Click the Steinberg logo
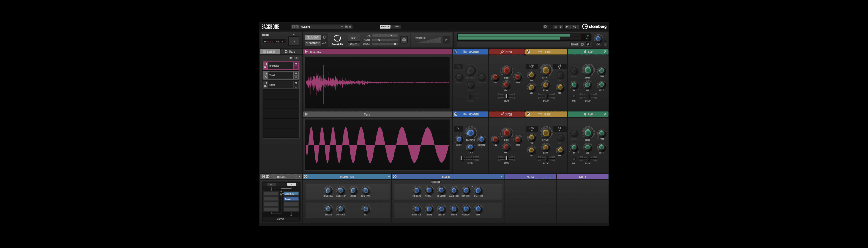868x248 pixels. [x=595, y=27]
